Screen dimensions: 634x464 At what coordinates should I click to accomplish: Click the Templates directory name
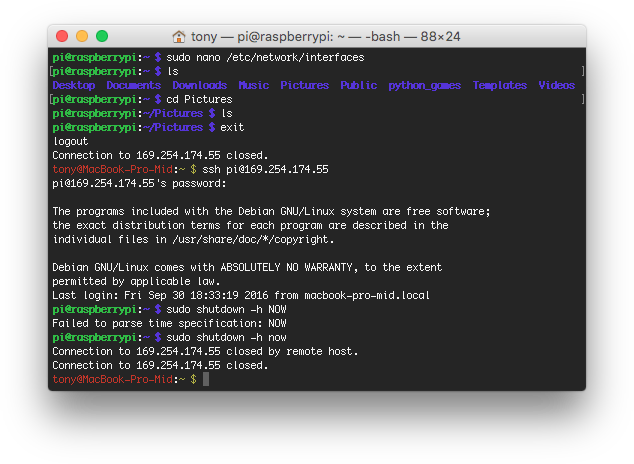pos(499,86)
